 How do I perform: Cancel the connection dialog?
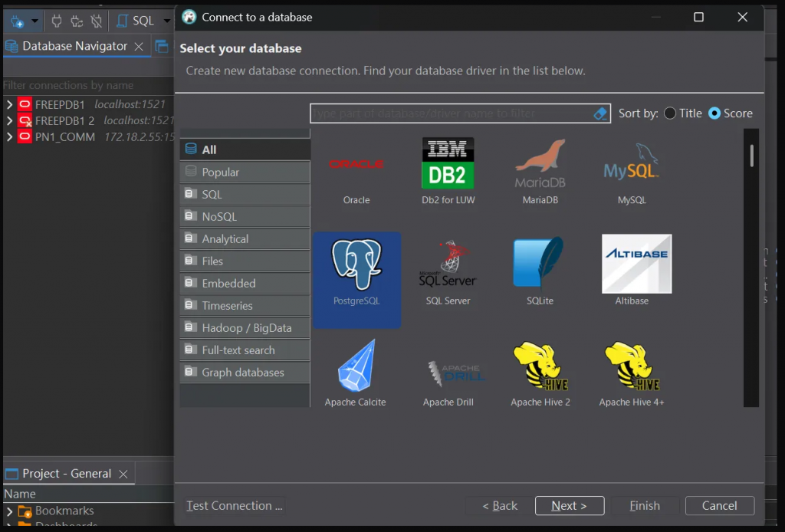[x=719, y=505]
